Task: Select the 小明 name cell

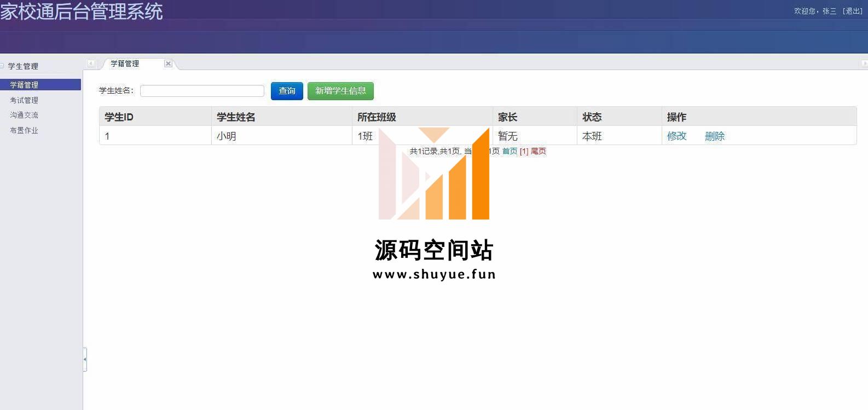Action: click(282, 136)
